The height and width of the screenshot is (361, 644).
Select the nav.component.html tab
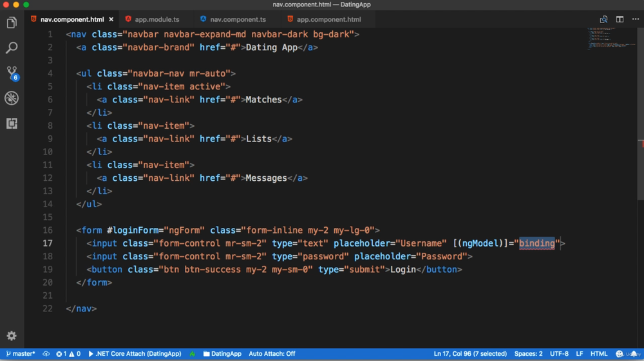click(x=72, y=19)
